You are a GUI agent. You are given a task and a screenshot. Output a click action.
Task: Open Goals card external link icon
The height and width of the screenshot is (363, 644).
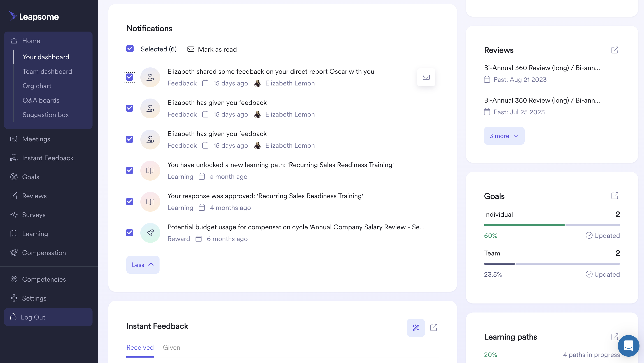click(x=615, y=196)
